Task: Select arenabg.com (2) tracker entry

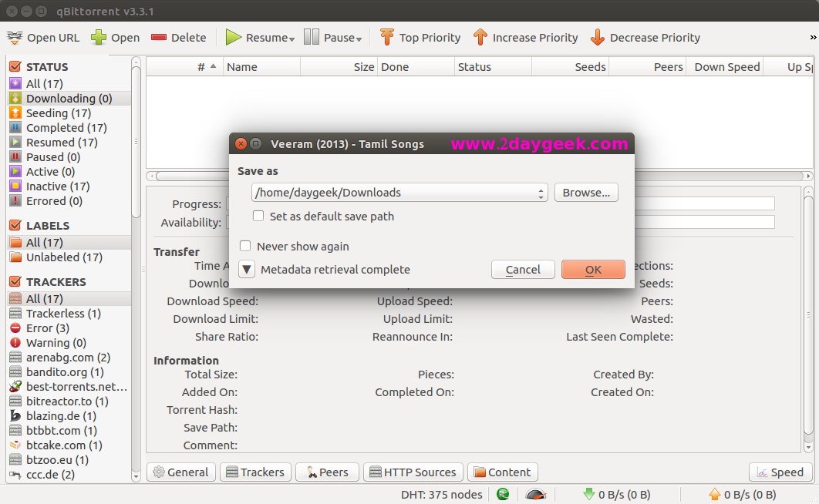Action: [69, 358]
